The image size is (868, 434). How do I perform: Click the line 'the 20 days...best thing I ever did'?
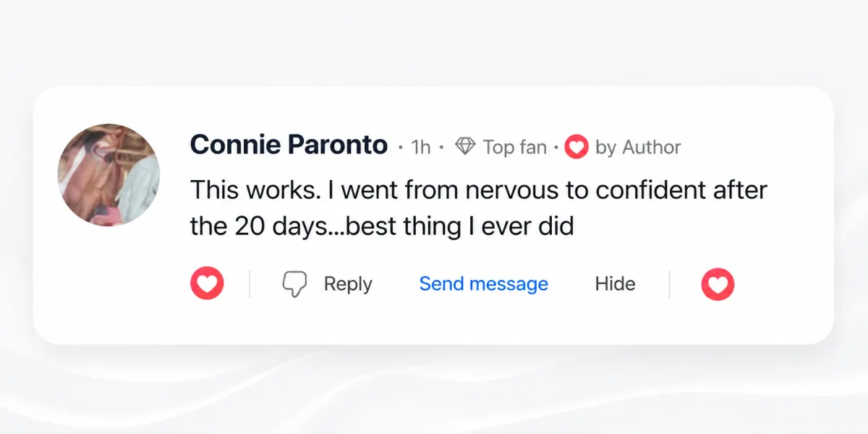point(382,226)
